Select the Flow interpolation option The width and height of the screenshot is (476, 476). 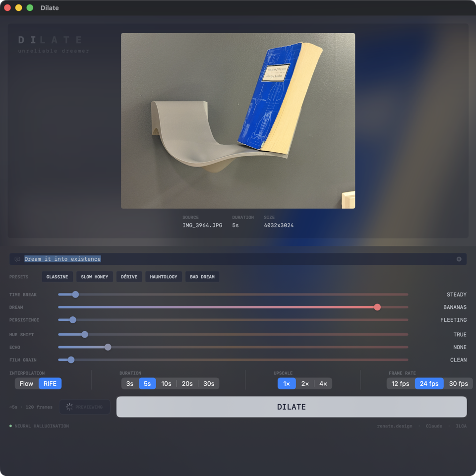point(26,384)
